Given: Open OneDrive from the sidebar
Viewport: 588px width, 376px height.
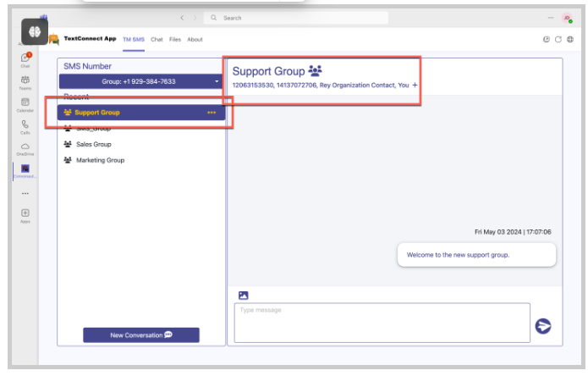Looking at the screenshot, I should pos(25,148).
